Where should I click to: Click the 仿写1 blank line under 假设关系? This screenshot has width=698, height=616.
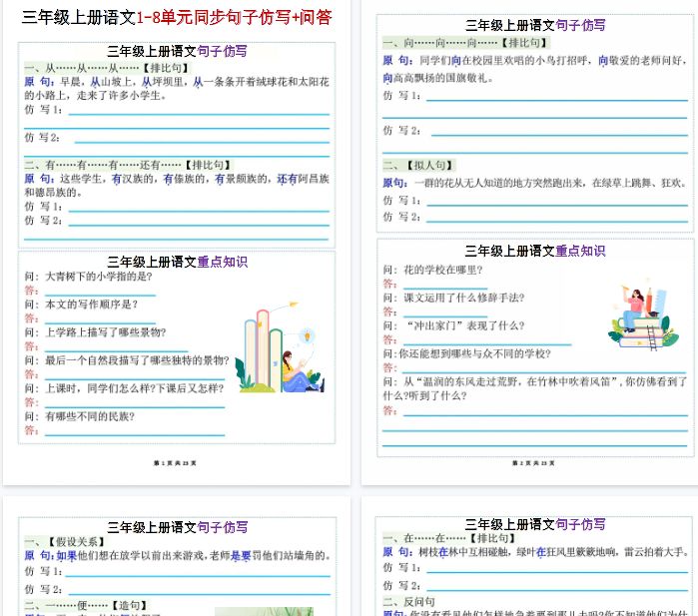(x=197, y=574)
